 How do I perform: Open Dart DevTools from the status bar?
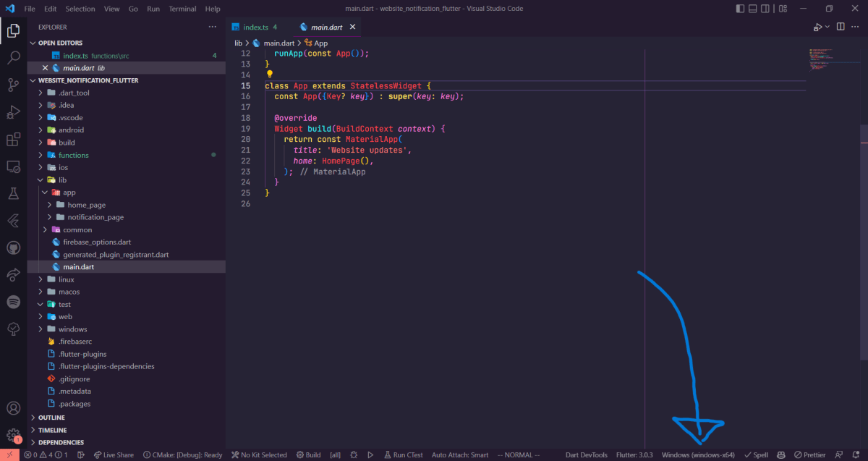tap(586, 454)
